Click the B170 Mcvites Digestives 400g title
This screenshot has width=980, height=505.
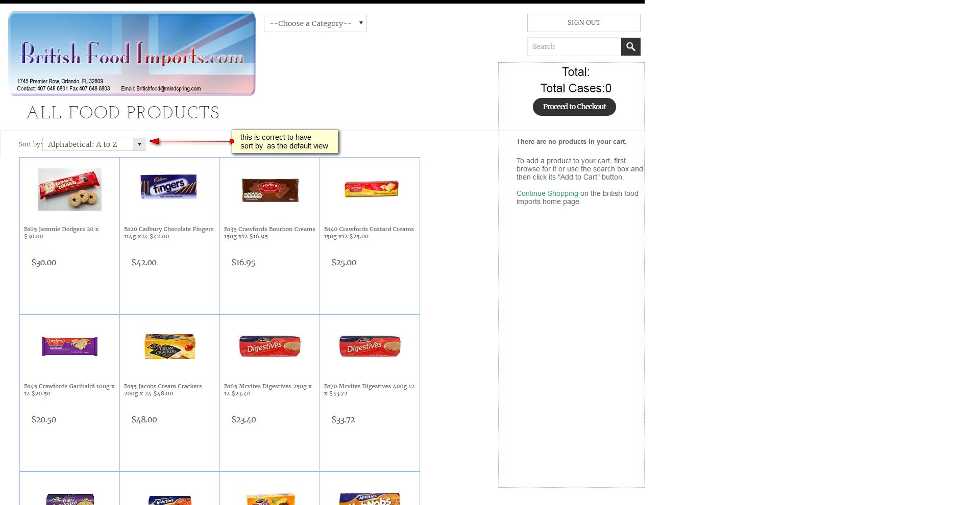point(369,390)
